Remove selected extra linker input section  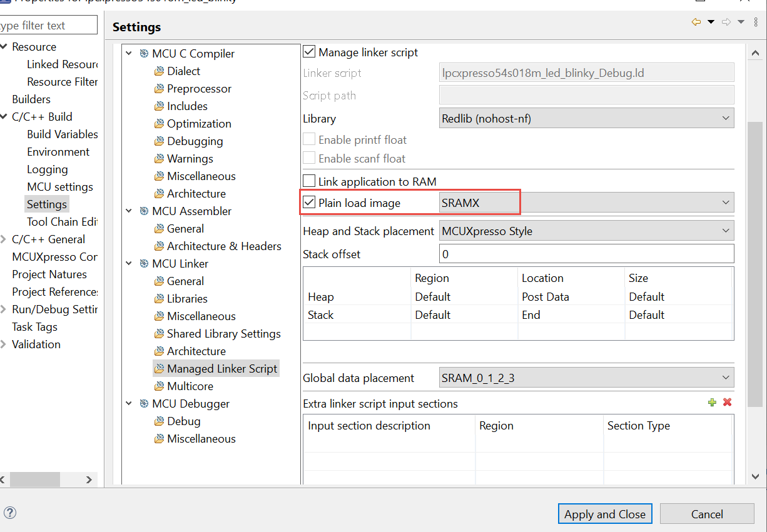(x=726, y=403)
